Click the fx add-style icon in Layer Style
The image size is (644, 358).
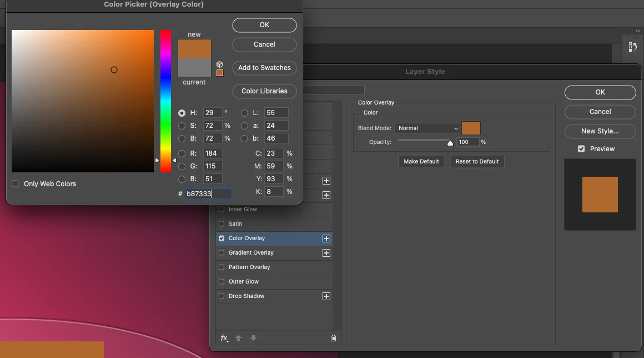point(224,338)
